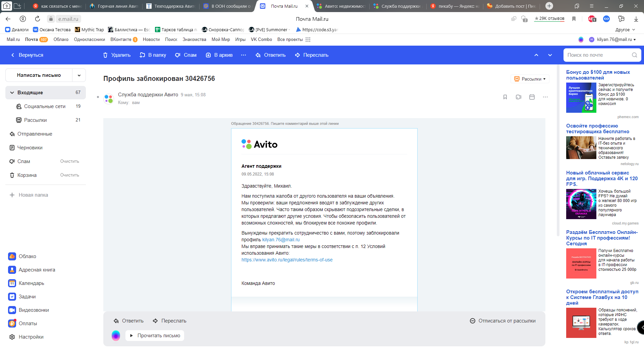This screenshot has height=349, width=644.
Task: Go to previous message with up chevron
Action: click(536, 55)
